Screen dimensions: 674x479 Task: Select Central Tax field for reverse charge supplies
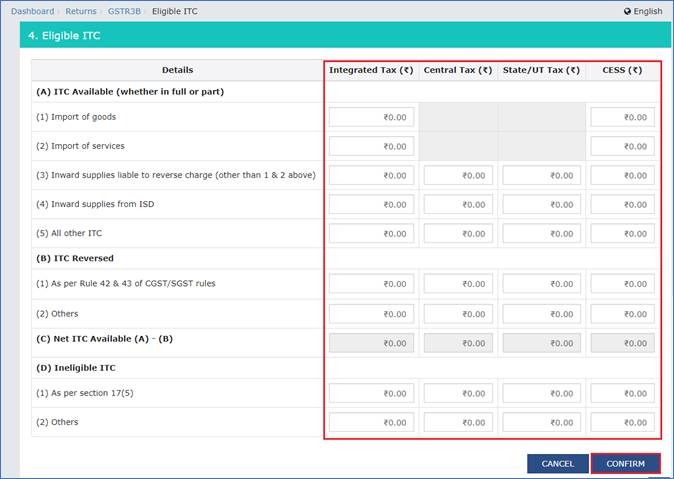(x=458, y=175)
